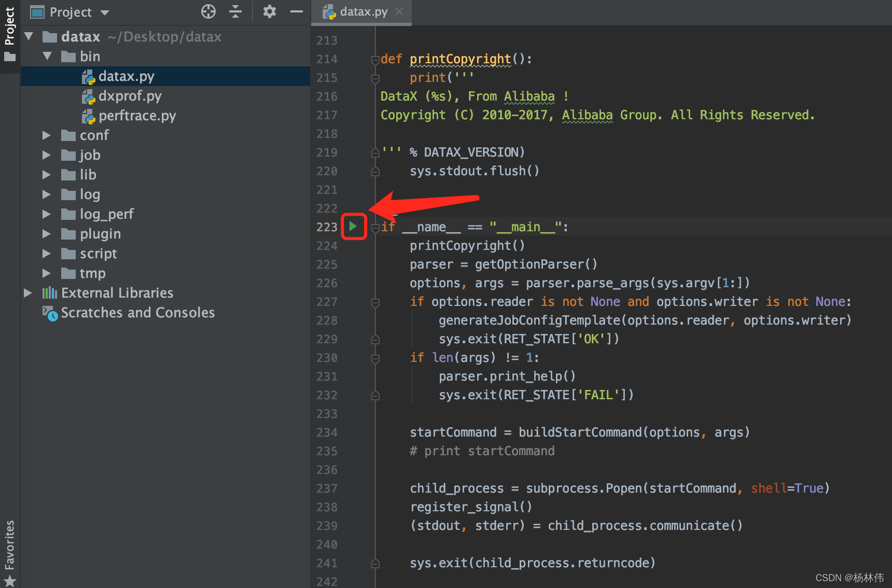Collapse all using the Project toolbar icon
This screenshot has width=892, height=588.
235,11
